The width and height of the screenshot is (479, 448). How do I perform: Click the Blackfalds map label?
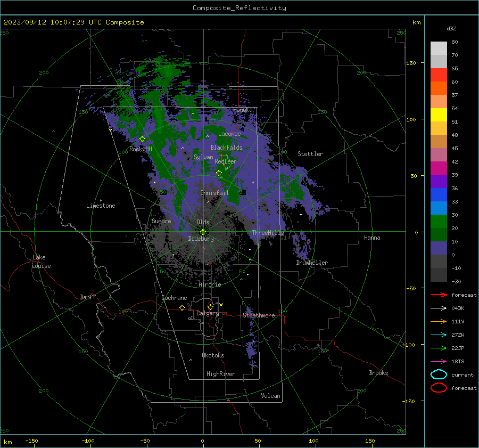point(226,148)
